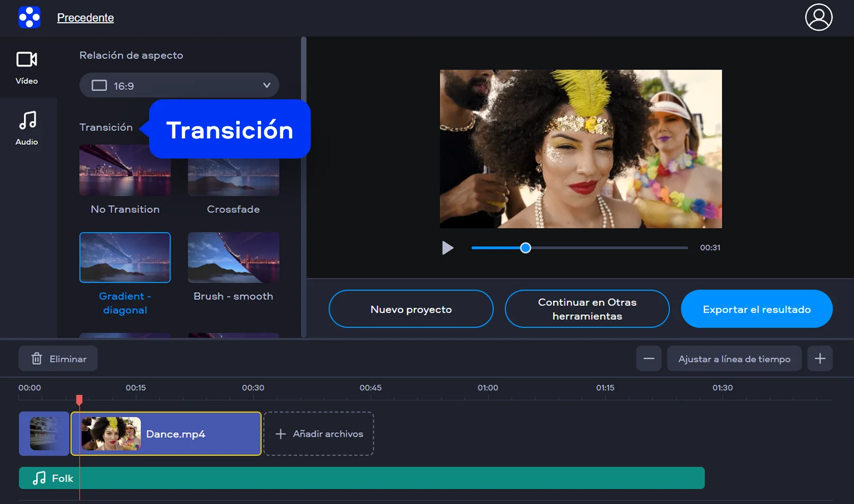Image resolution: width=854 pixels, height=504 pixels.
Task: Zoom in the timeline with plus icon
Action: point(820,359)
